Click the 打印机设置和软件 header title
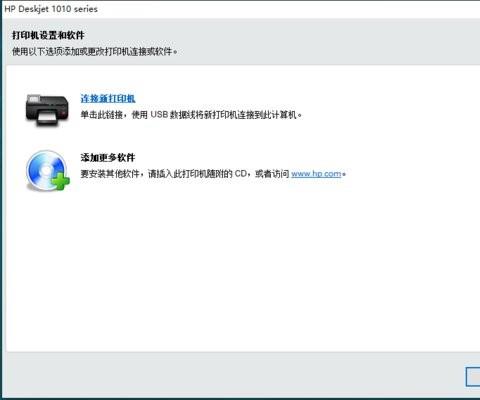480x400 pixels. 48,35
